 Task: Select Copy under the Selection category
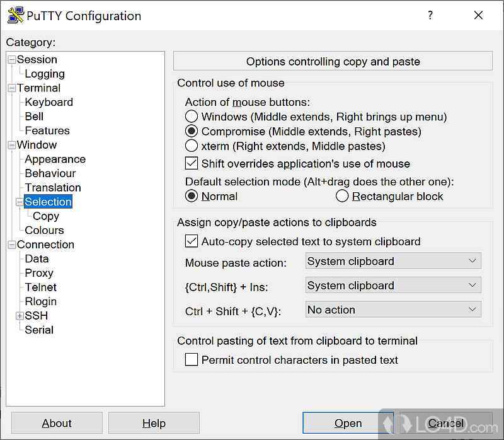(x=46, y=216)
